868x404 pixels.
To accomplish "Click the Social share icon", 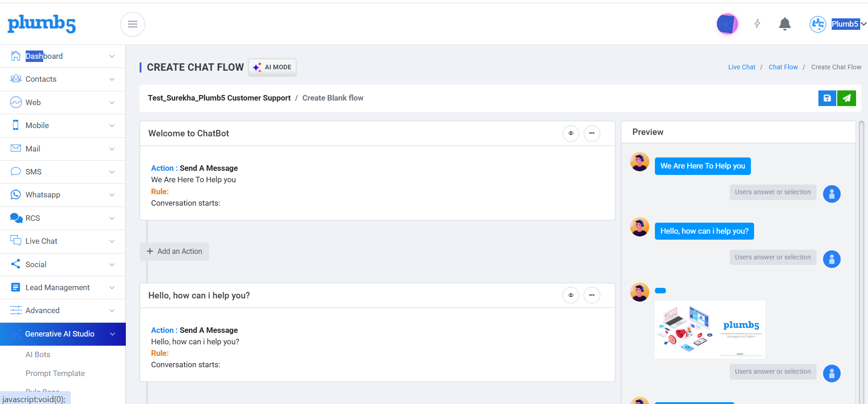I will point(16,264).
